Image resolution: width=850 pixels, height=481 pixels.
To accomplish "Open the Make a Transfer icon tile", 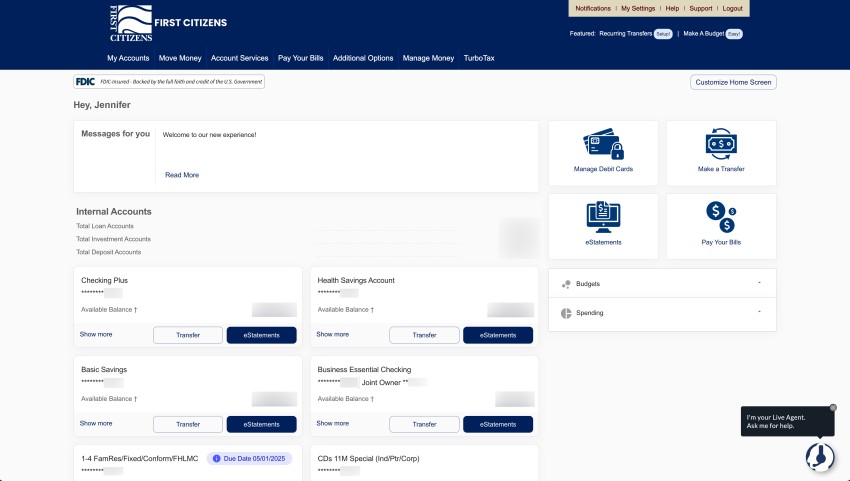I will 721,153.
